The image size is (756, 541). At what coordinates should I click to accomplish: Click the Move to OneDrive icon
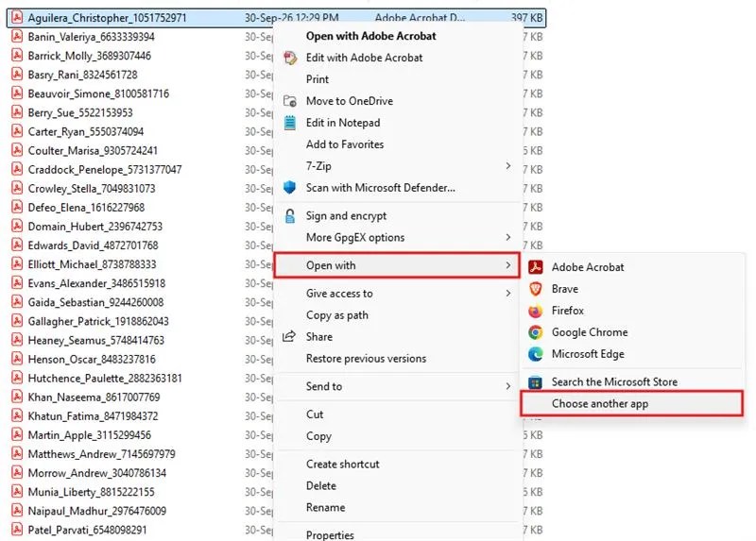click(290, 101)
